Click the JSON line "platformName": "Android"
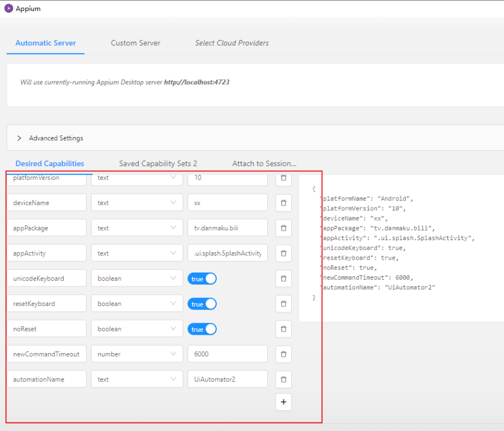Image resolution: width=504 pixels, height=431 pixels. (x=368, y=199)
